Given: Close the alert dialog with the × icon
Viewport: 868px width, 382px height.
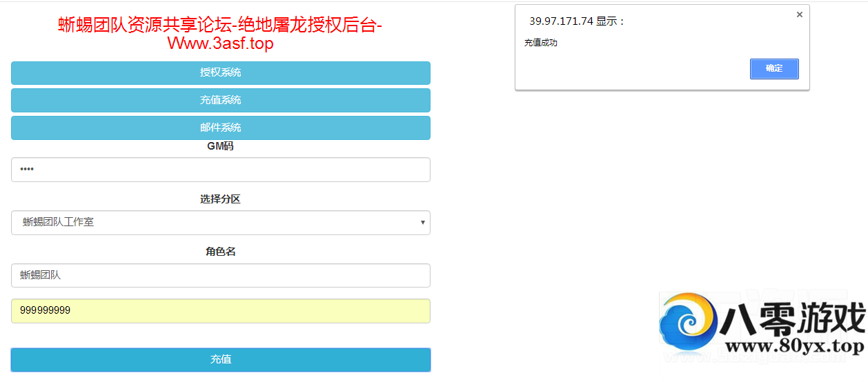Looking at the screenshot, I should coord(799,14).
